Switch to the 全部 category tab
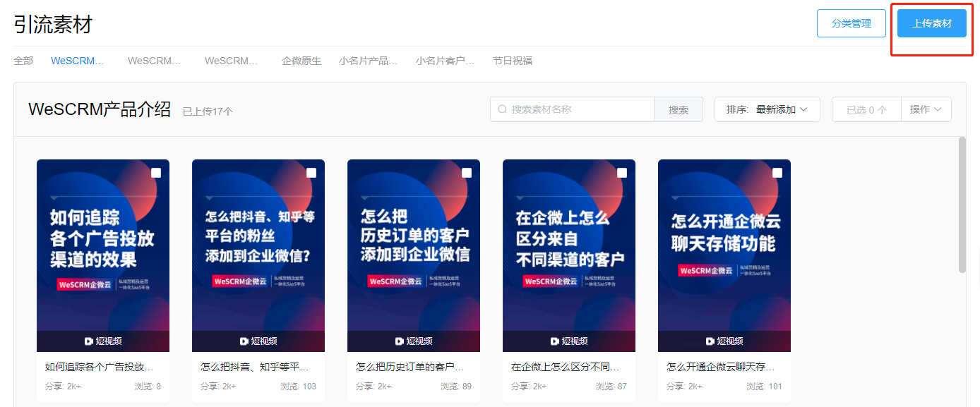Image resolution: width=980 pixels, height=407 pixels. click(23, 61)
